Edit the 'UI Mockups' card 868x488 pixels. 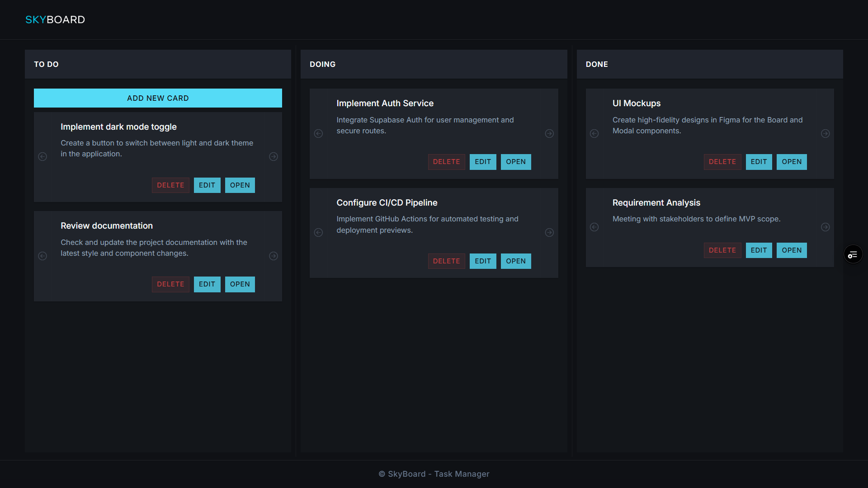click(759, 162)
